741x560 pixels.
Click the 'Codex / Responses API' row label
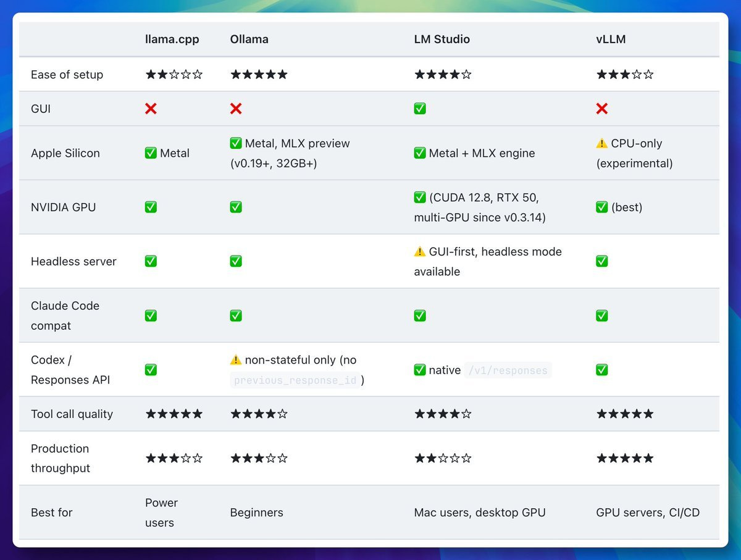(70, 370)
